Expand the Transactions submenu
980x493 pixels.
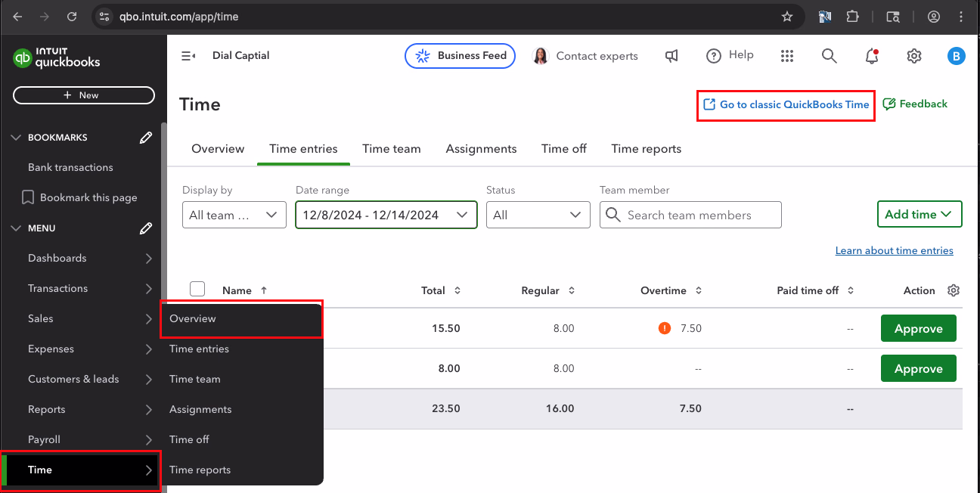(x=149, y=289)
